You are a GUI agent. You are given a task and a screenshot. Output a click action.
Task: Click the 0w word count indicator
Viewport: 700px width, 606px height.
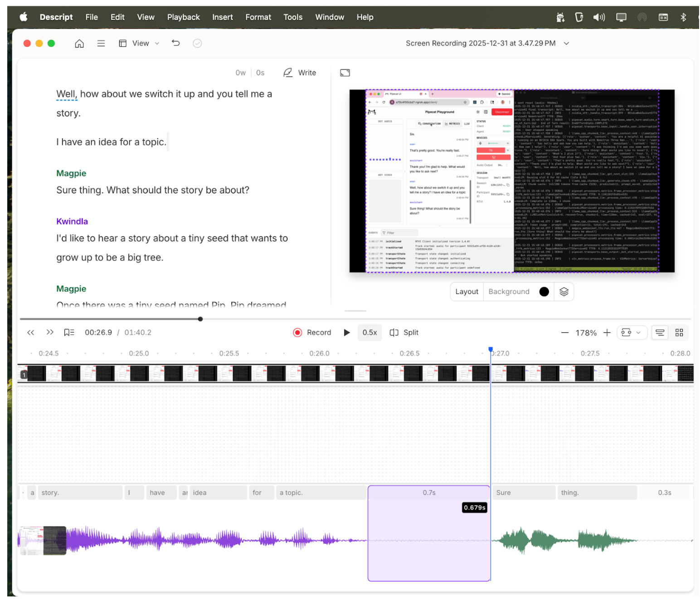tap(240, 73)
